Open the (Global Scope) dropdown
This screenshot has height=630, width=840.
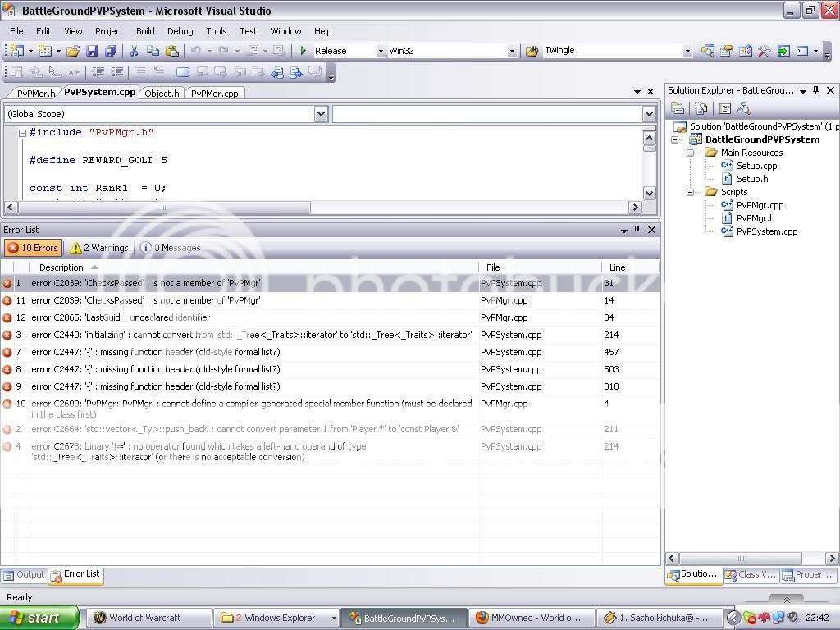tap(321, 113)
